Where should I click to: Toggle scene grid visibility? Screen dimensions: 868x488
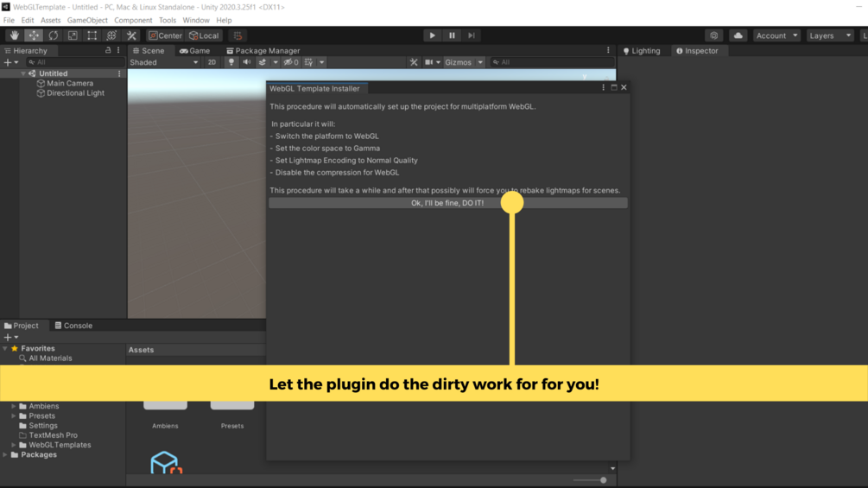click(x=308, y=62)
